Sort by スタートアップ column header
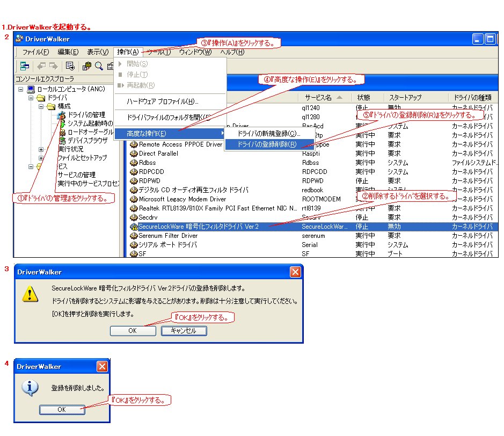This screenshot has height=436, width=504. coord(417,97)
